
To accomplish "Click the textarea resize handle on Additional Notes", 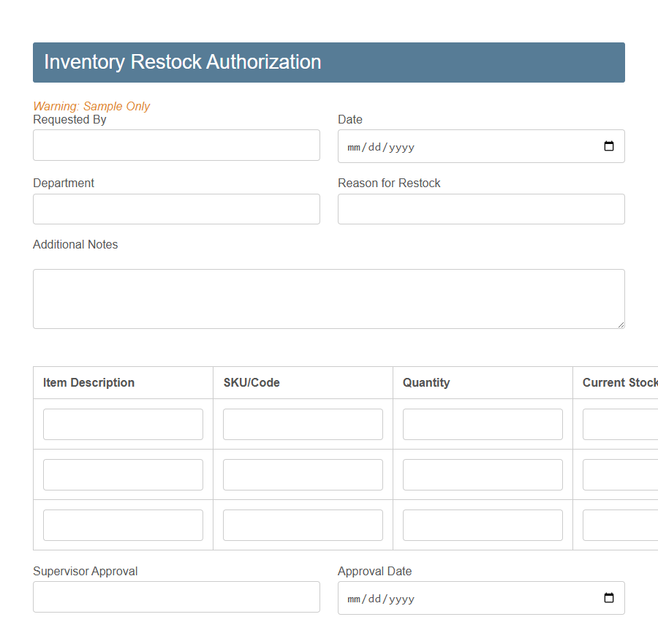I will coord(622,325).
